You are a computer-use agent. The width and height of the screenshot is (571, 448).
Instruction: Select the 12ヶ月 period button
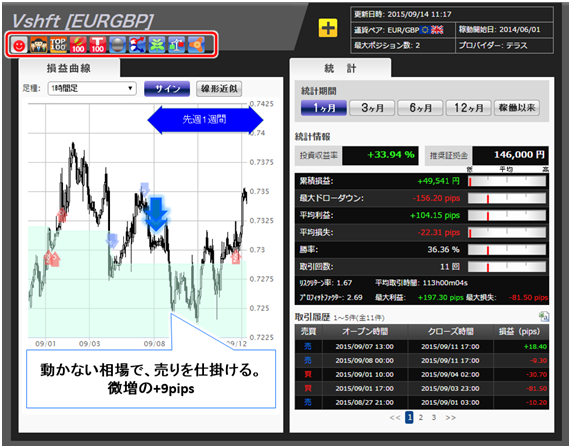(468, 108)
